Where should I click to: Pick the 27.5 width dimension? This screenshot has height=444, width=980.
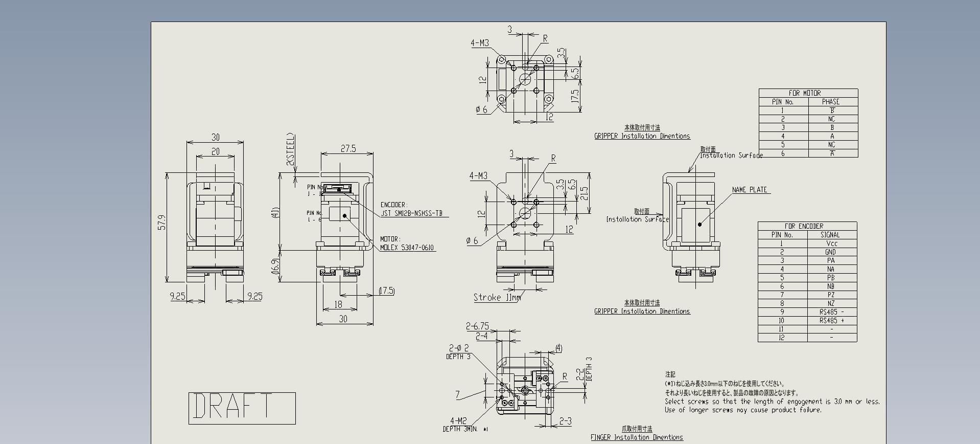coord(348,149)
